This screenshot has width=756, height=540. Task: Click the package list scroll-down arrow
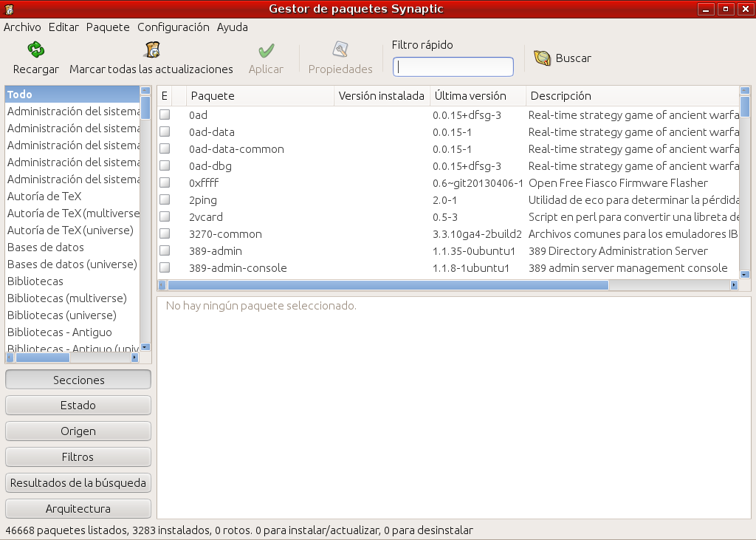point(745,274)
